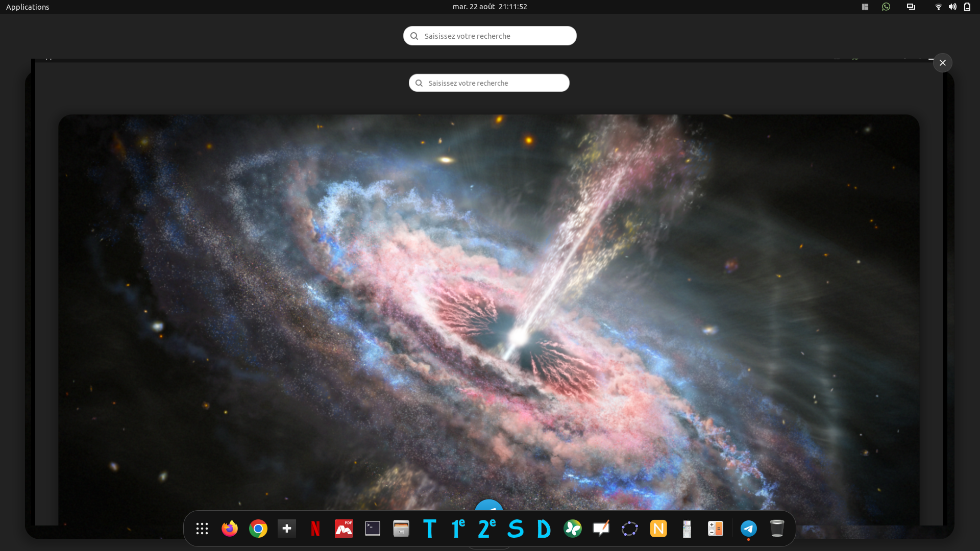Open Master PDF Editor from the dock
Viewport: 980px width, 551px height.
(x=344, y=529)
